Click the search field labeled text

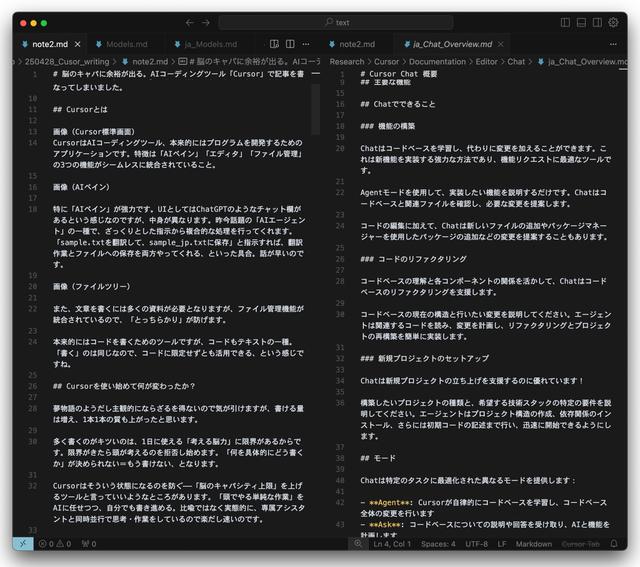336,22
